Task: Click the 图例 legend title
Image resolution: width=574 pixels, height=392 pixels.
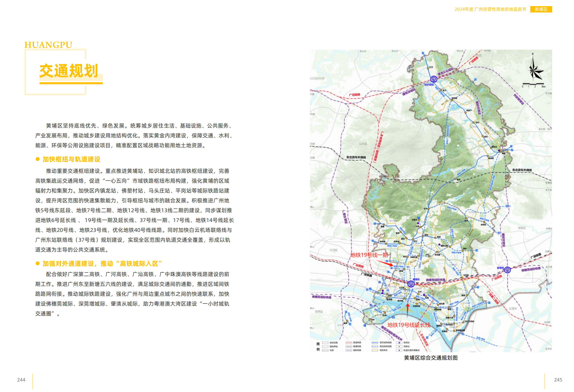Action: pos(318,346)
